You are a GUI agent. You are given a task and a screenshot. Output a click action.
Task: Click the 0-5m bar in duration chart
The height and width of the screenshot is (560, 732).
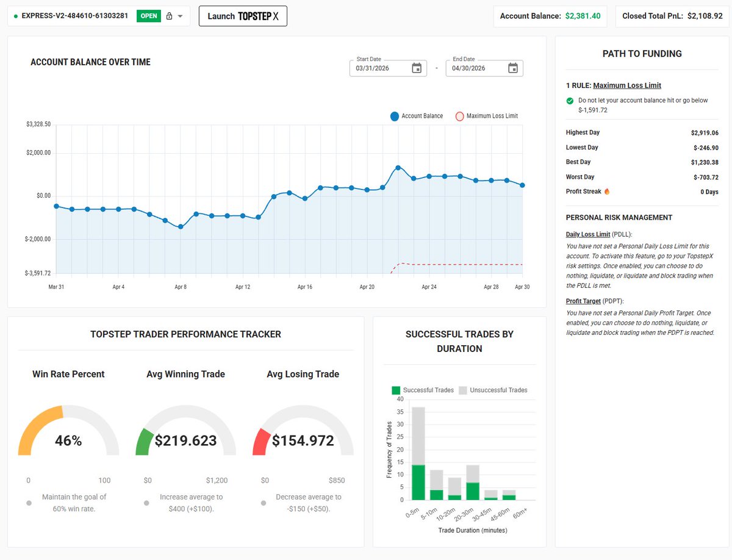click(x=418, y=453)
